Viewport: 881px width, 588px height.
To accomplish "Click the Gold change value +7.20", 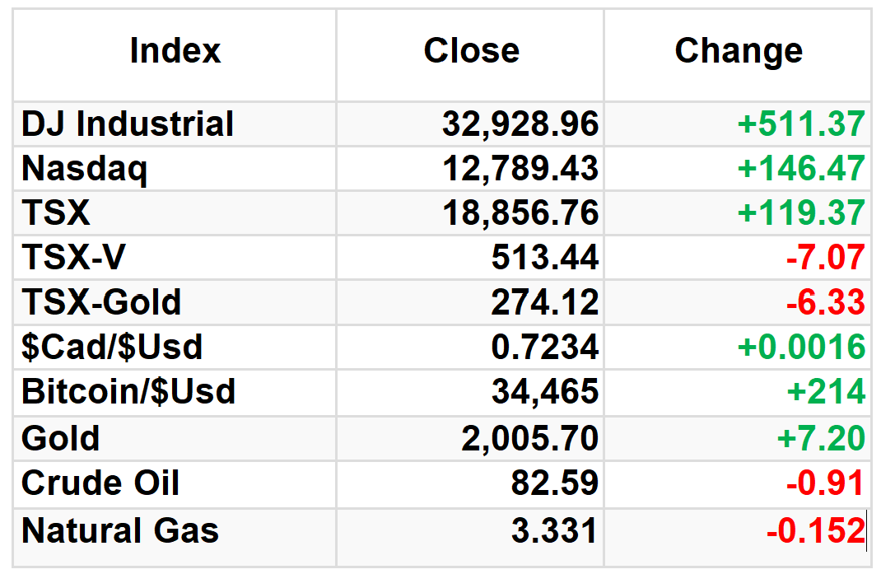I will [x=821, y=438].
